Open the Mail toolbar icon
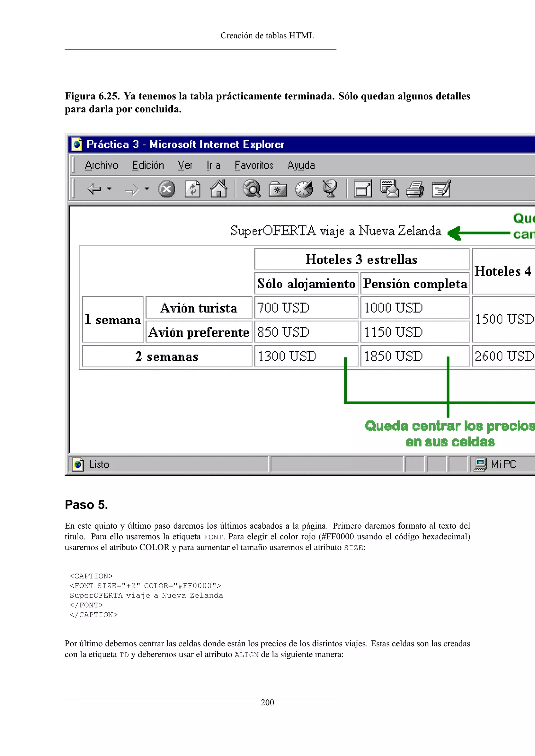The image size is (535, 756). (x=389, y=189)
